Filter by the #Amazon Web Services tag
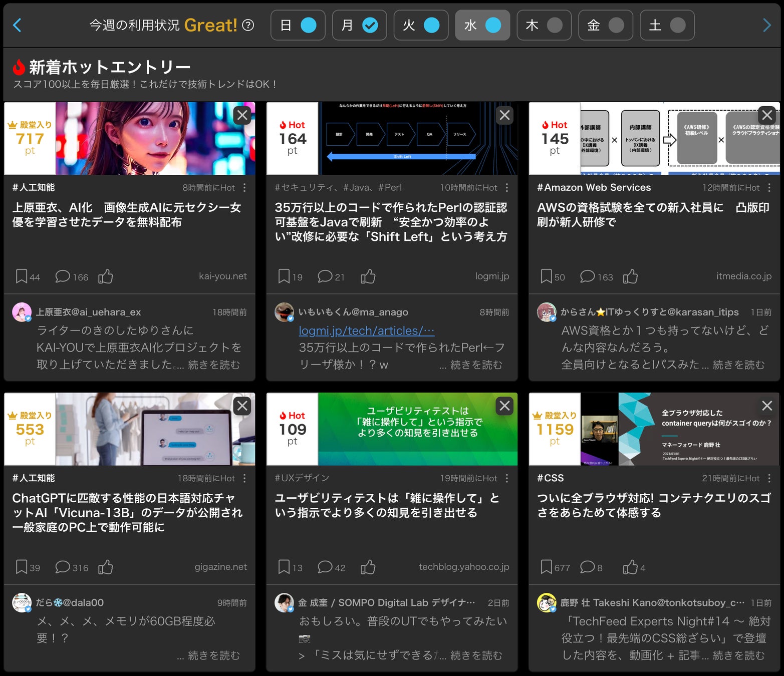The height and width of the screenshot is (676, 784). [x=594, y=188]
